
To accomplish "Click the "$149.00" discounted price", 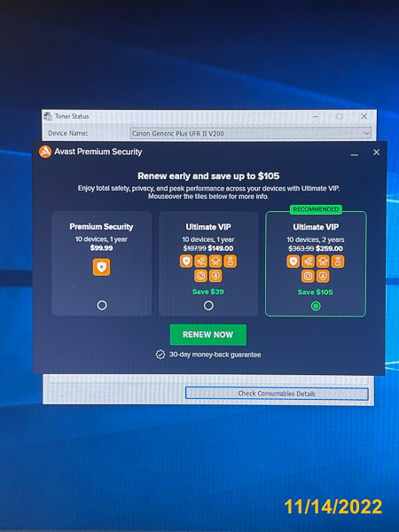I will click(221, 248).
